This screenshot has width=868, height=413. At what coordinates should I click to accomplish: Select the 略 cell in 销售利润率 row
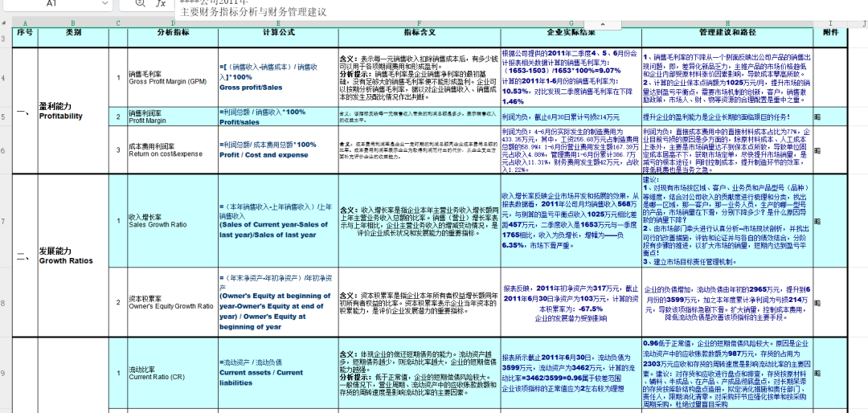pyautogui.click(x=829, y=117)
